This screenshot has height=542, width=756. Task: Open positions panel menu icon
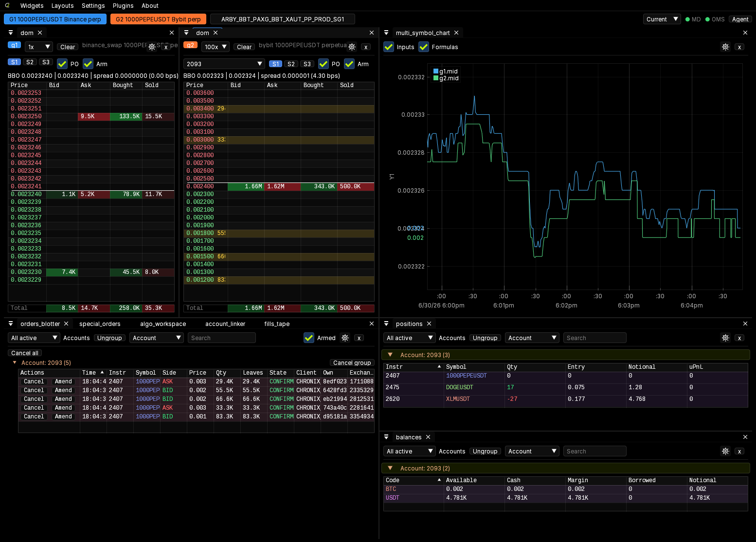click(x=386, y=324)
